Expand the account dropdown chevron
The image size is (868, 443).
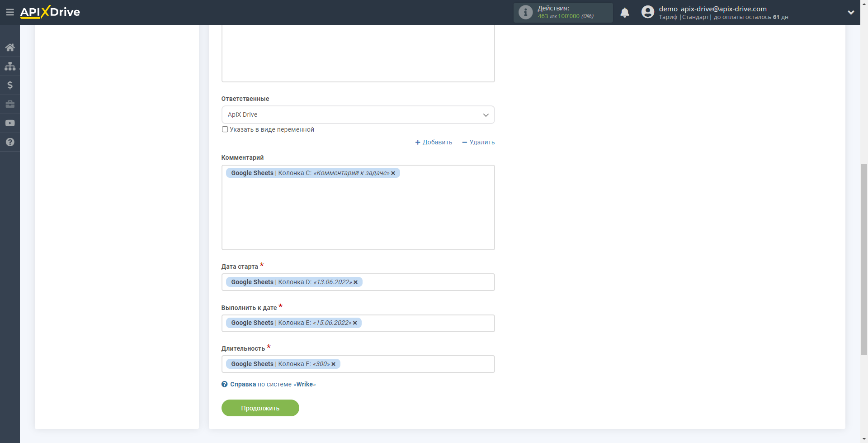[x=851, y=13]
